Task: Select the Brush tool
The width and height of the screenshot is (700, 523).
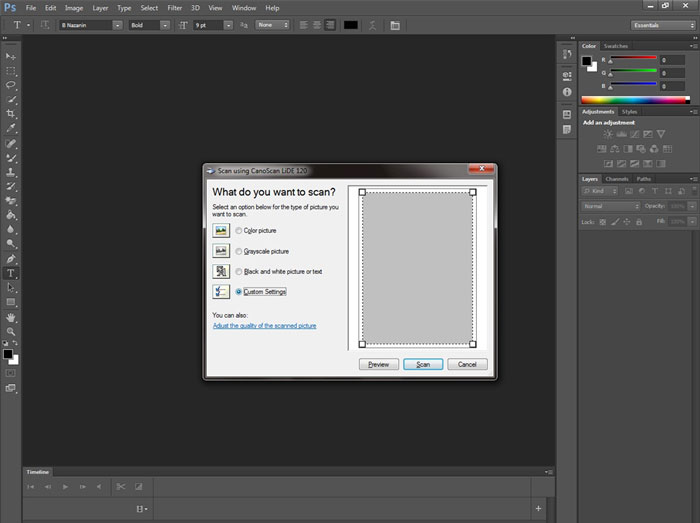Action: [x=11, y=158]
